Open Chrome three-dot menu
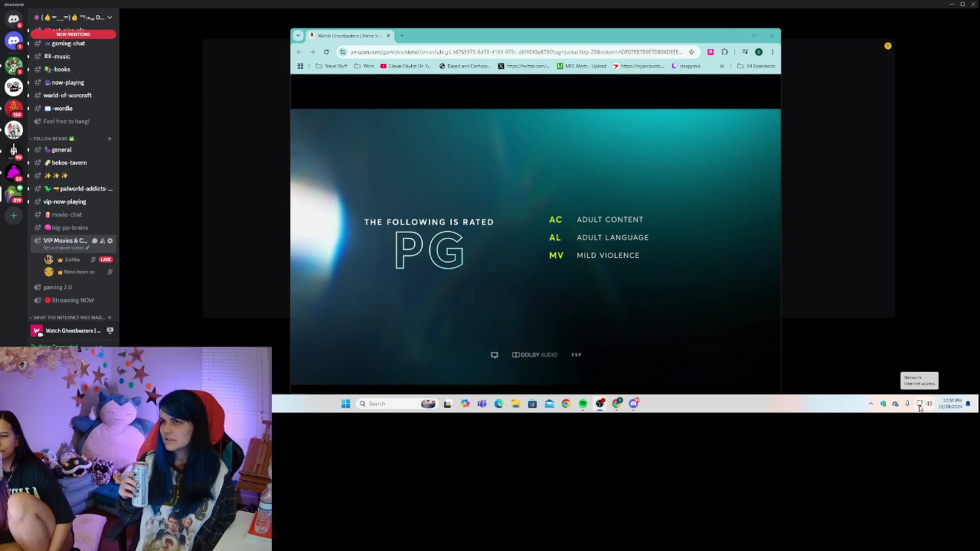980x551 pixels. pos(772,52)
